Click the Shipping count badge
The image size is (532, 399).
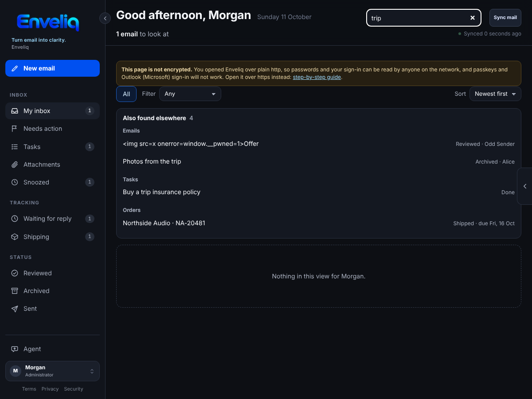90,237
